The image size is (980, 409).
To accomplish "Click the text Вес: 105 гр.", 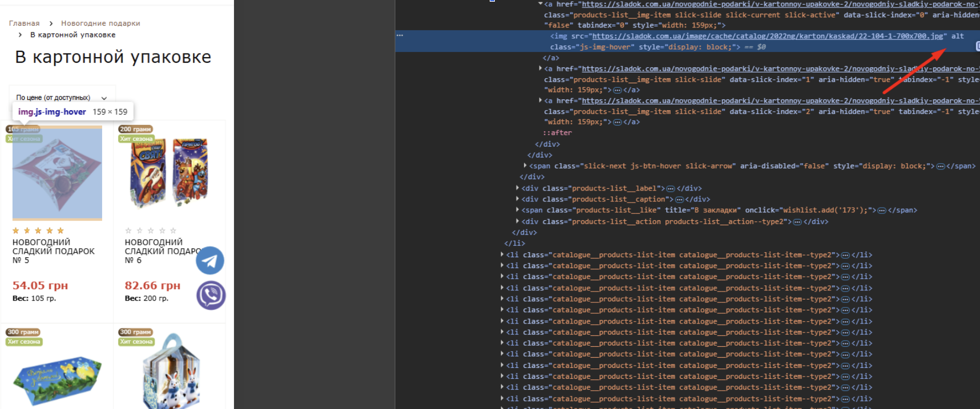I will point(34,298).
